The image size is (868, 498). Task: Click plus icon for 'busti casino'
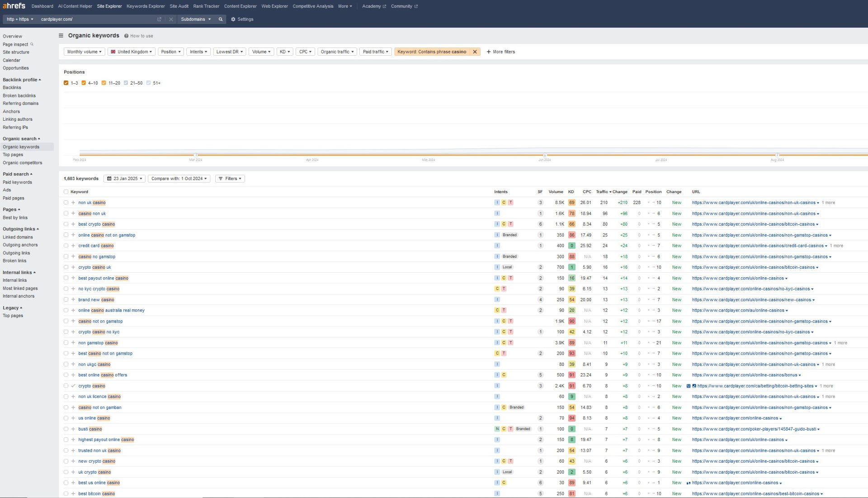(x=73, y=429)
